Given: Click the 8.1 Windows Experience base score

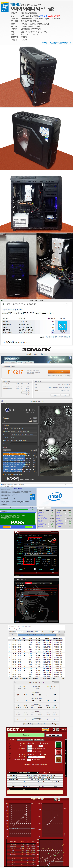Looking at the screenshot, I should (62, 326).
